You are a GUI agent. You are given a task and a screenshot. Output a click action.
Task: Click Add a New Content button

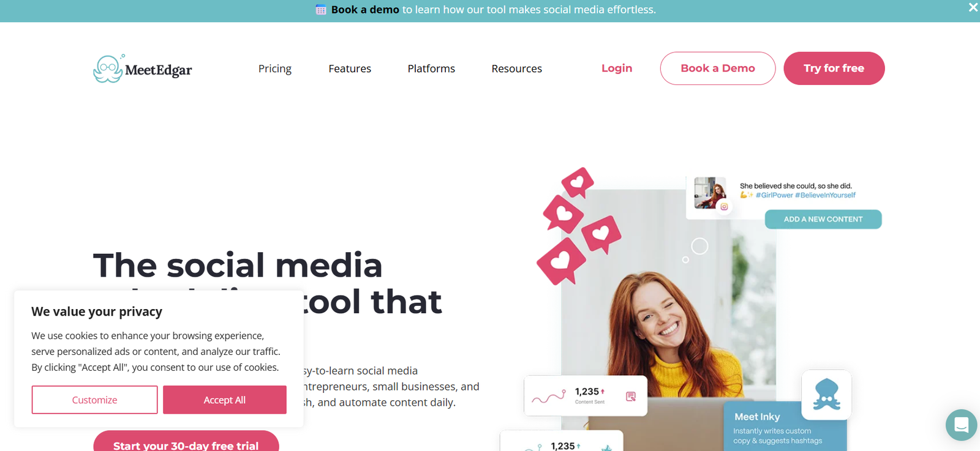pos(823,219)
